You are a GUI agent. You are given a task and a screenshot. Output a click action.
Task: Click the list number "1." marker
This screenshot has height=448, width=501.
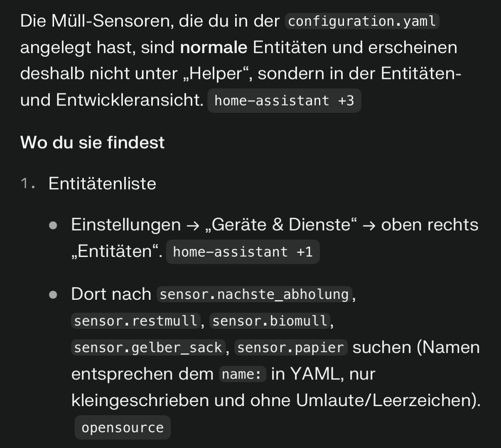[x=28, y=184]
